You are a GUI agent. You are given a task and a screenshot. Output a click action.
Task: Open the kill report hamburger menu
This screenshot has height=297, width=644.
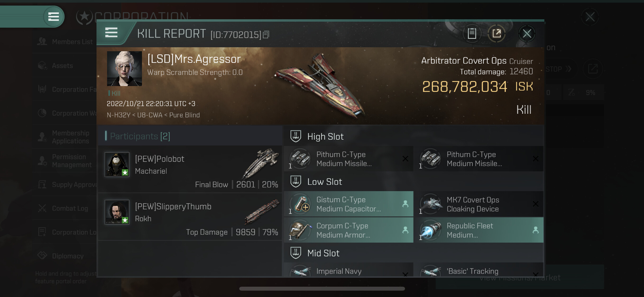tap(111, 33)
